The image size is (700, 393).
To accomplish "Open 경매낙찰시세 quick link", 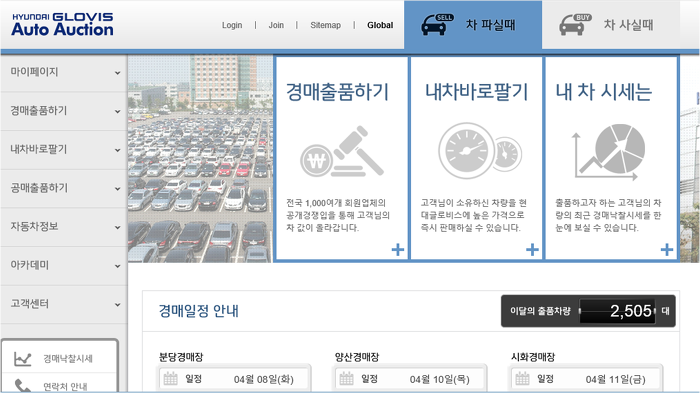I will click(x=68, y=359).
